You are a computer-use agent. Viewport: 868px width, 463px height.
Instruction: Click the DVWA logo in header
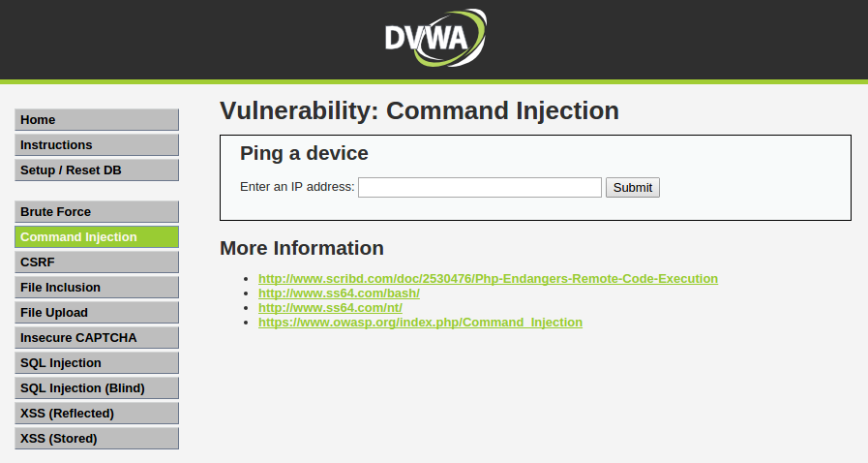(x=435, y=38)
